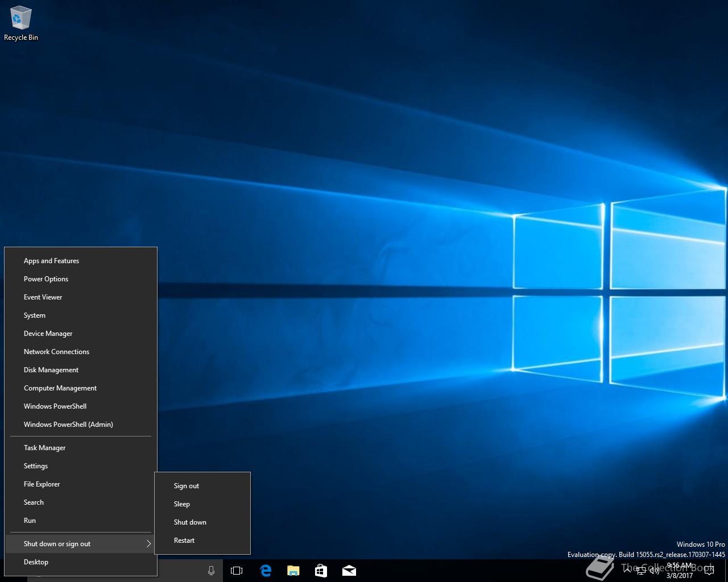Image resolution: width=728 pixels, height=582 pixels.
Task: Select Search in the menu
Action: 81,502
